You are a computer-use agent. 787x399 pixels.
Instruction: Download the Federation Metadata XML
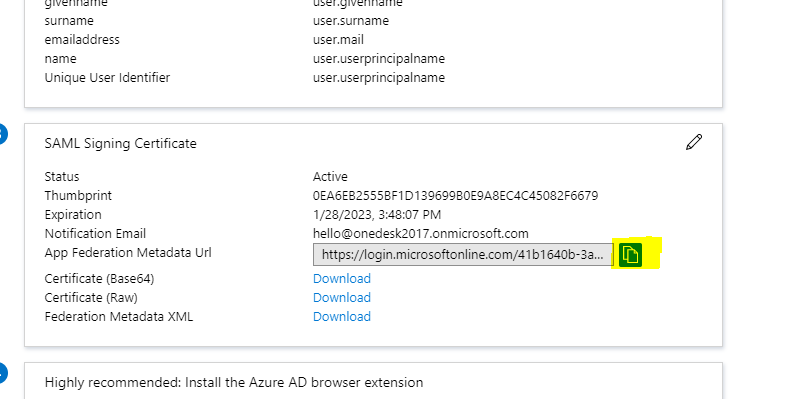click(x=342, y=317)
